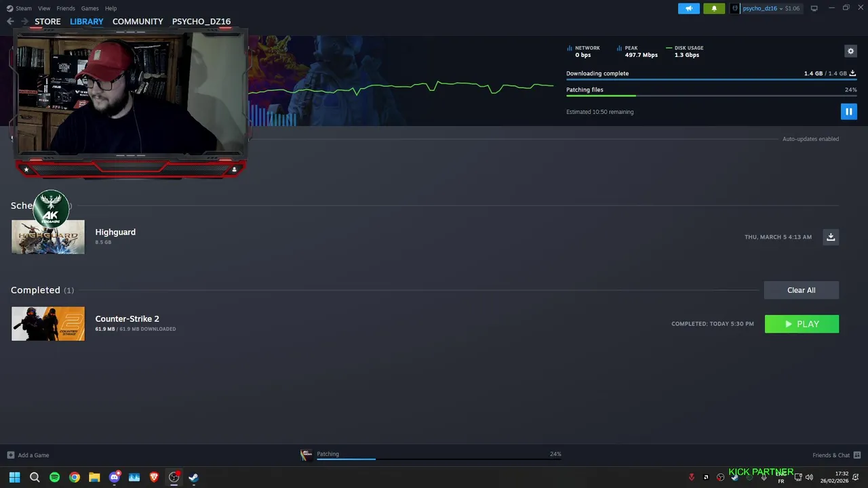Click the game icon beside Patching status

coord(307,455)
